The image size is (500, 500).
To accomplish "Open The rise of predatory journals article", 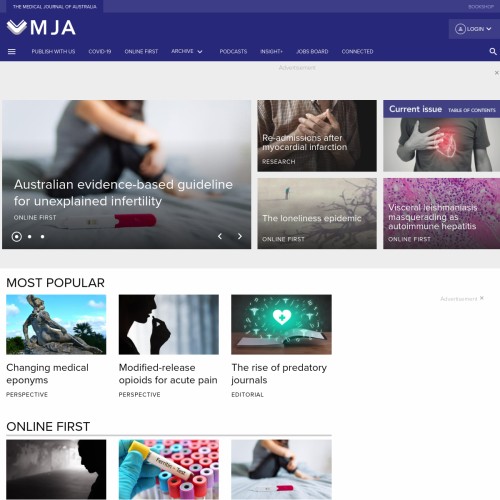I will tap(279, 374).
